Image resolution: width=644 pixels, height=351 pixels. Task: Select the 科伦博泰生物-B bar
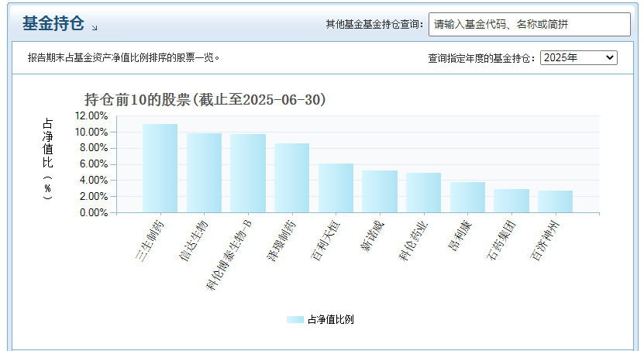(248, 174)
